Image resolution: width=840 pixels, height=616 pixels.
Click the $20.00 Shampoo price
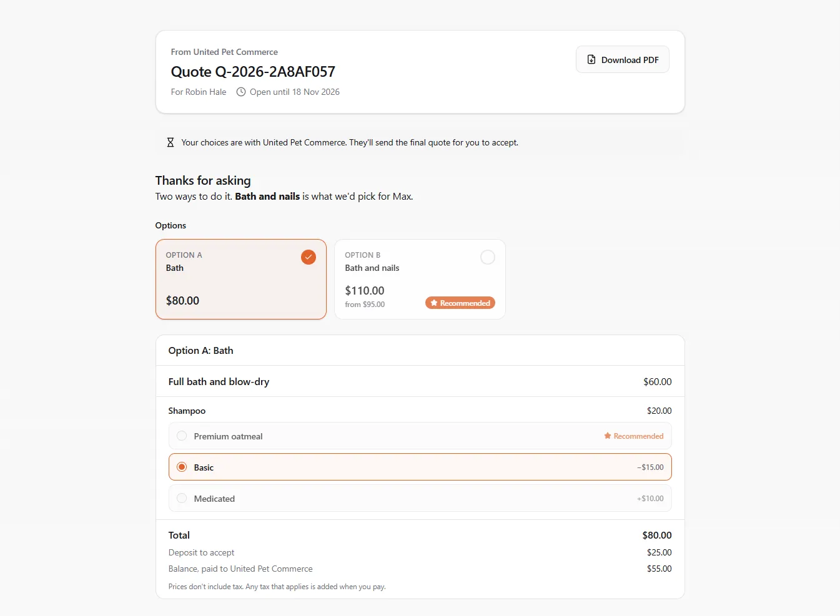(x=660, y=411)
